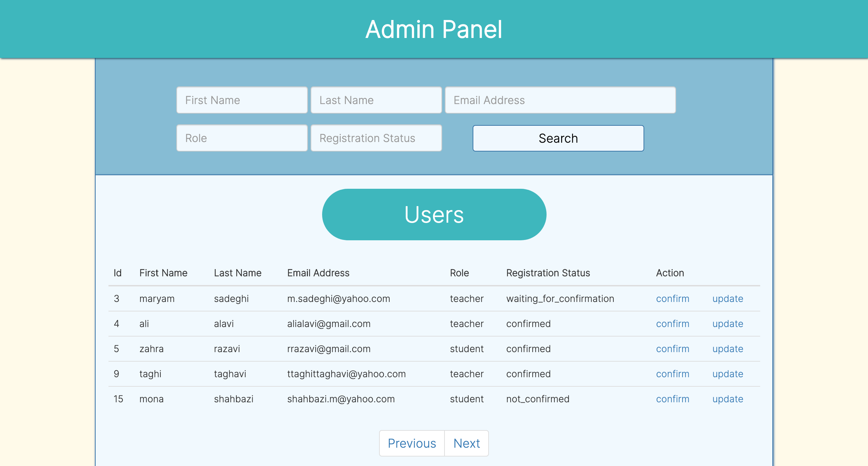The height and width of the screenshot is (466, 868).
Task: Click the Id column header
Action: coord(117,273)
